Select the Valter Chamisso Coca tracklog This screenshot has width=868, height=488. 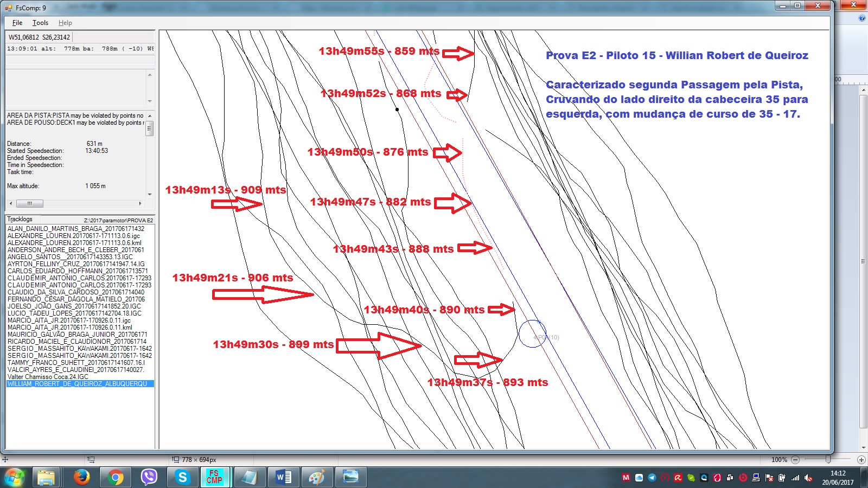point(48,376)
